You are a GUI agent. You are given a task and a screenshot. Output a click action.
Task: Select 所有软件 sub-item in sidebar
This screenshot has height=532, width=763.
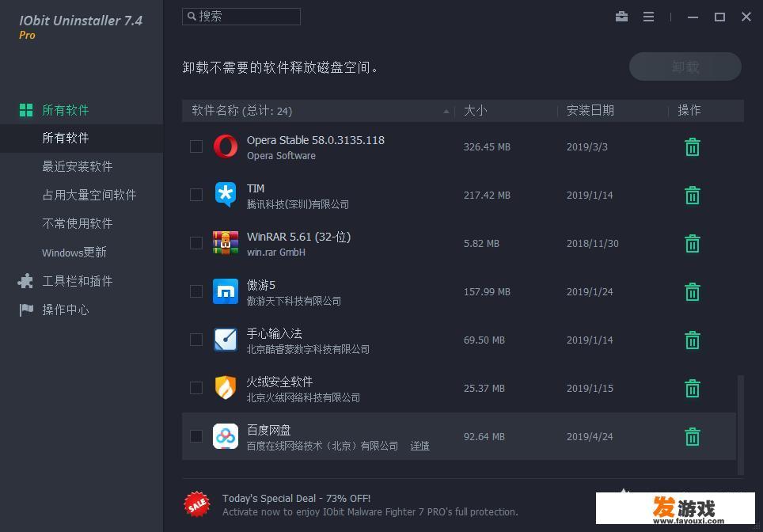tap(82, 139)
